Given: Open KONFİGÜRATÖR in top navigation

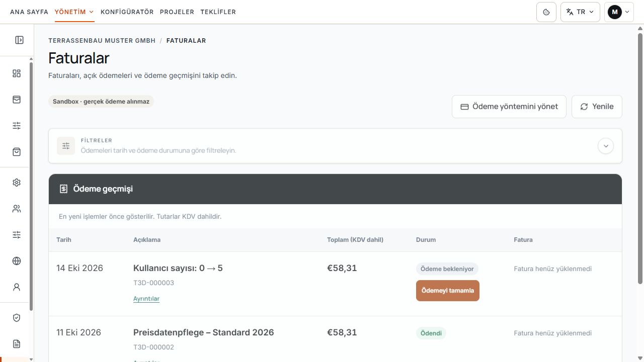Looking at the screenshot, I should point(127,12).
